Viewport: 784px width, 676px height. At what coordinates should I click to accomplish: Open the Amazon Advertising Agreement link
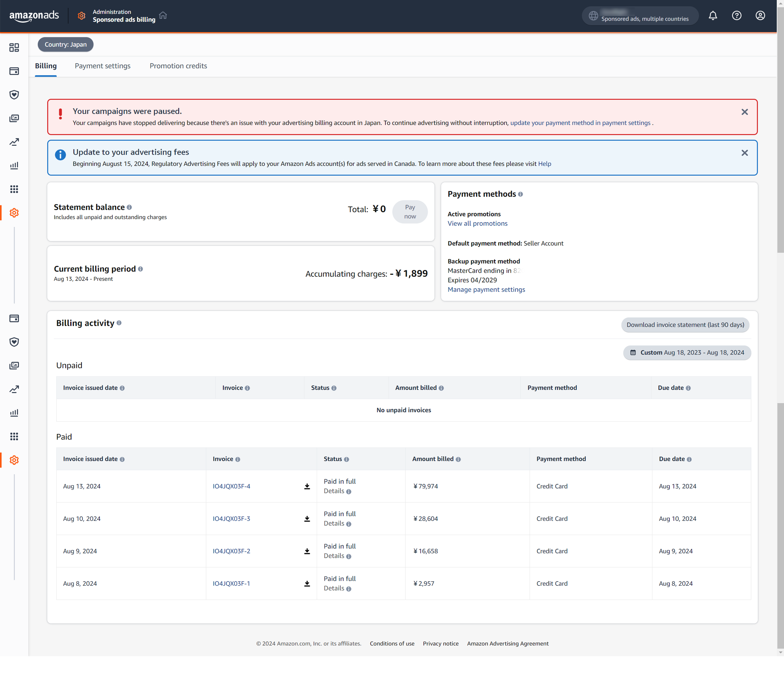pyautogui.click(x=507, y=643)
